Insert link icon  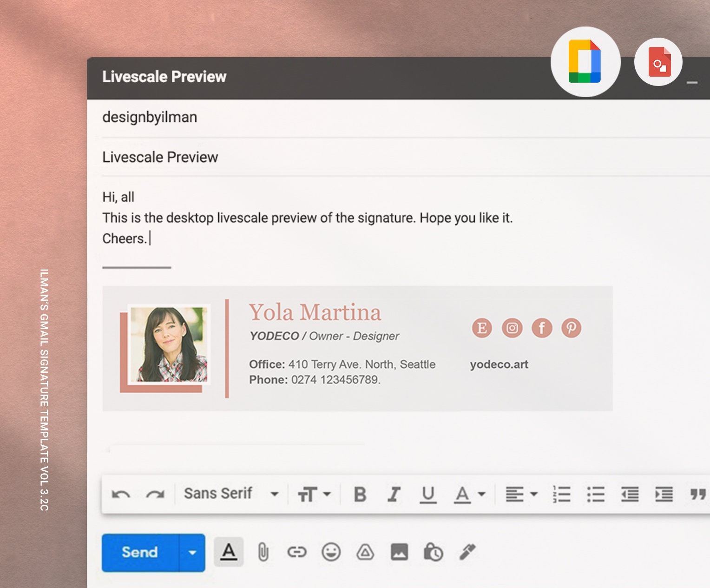click(x=296, y=552)
